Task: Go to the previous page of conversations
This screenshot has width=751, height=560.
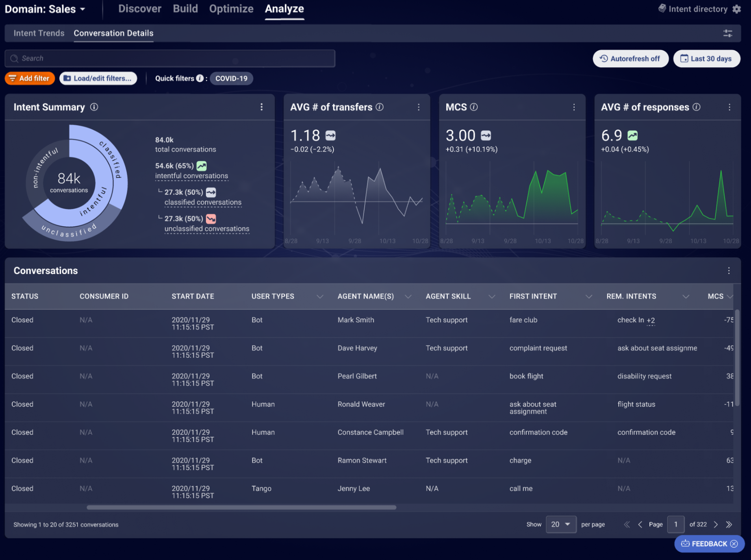Action: click(640, 525)
